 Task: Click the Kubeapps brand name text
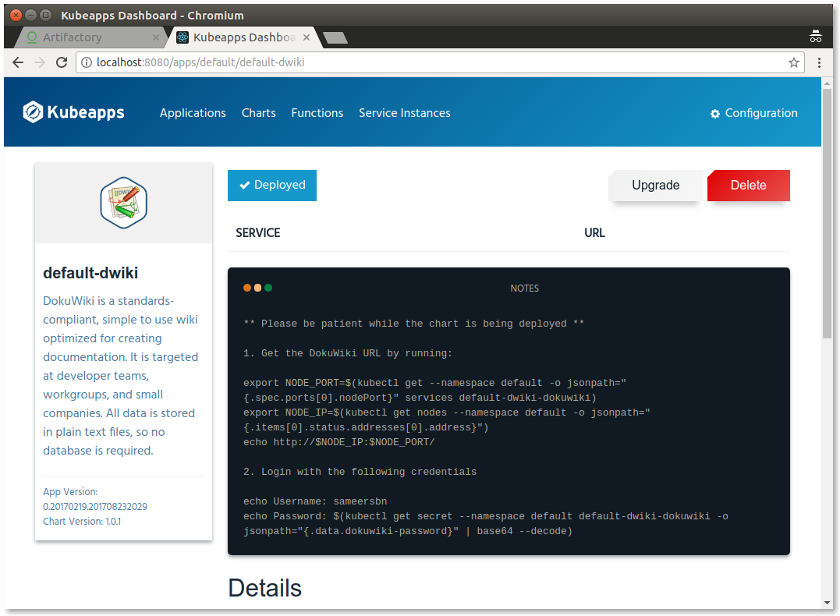[86, 112]
